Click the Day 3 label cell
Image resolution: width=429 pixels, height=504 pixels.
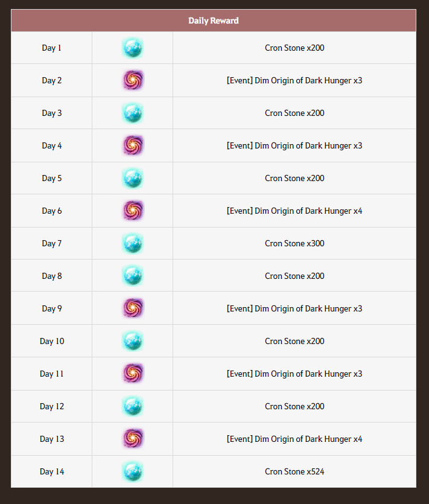(x=52, y=113)
